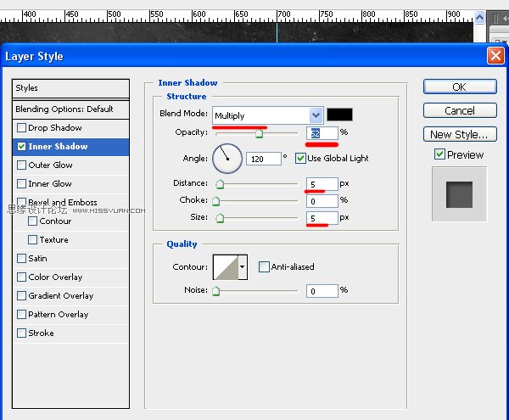Enable the Pattern Overlay checkbox
The height and width of the screenshot is (420, 509).
[x=21, y=315]
